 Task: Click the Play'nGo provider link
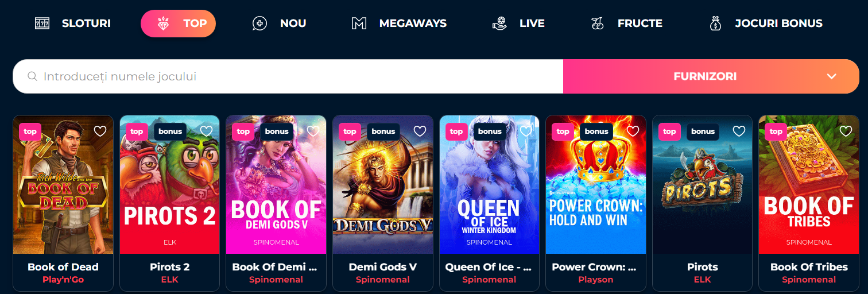tap(63, 280)
